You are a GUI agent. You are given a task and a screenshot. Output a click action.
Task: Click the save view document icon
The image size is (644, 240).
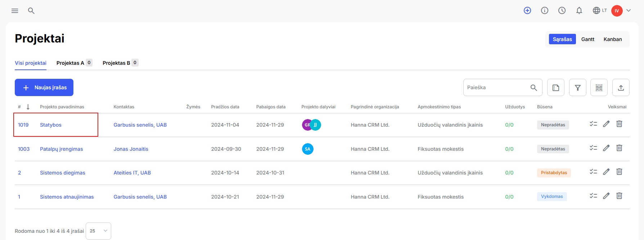tap(556, 87)
